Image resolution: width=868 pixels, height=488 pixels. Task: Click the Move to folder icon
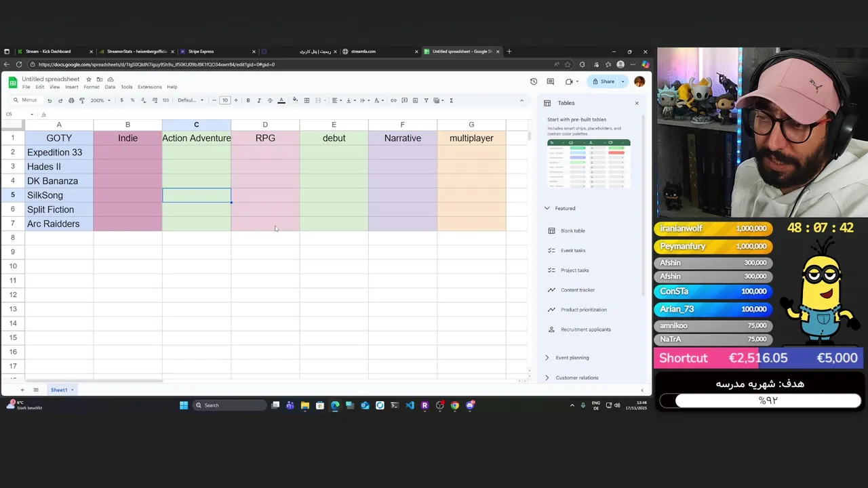pyautogui.click(x=100, y=79)
